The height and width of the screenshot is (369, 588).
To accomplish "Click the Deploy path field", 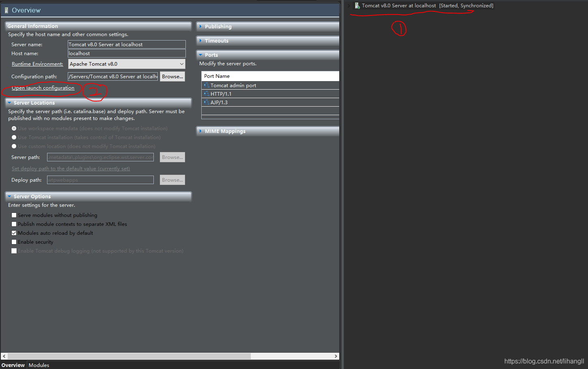I will [100, 180].
